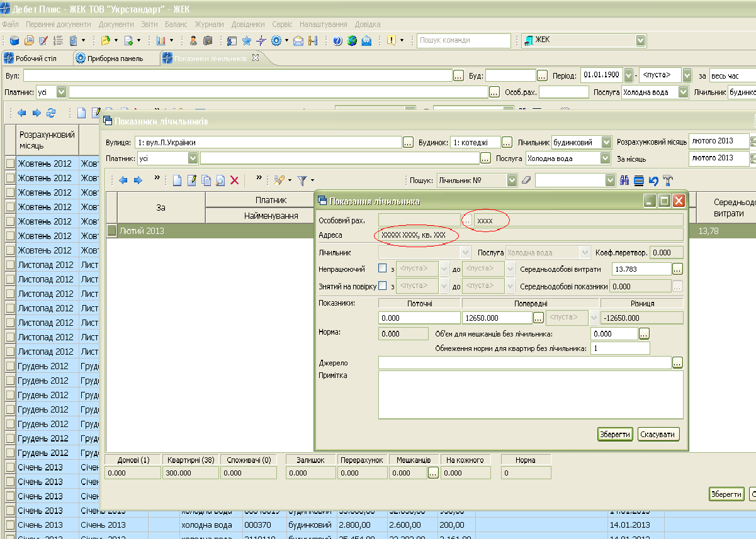
Task: Click the Пошук команди search field
Action: point(464,40)
